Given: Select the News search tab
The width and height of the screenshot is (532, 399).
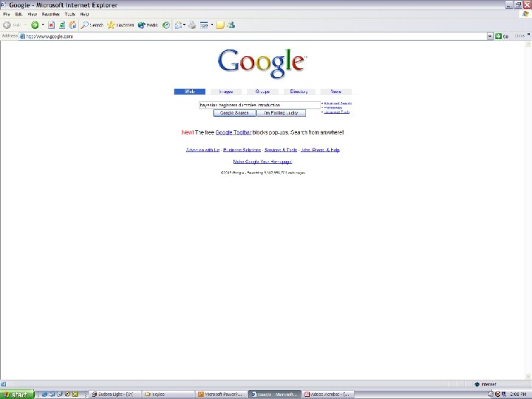Looking at the screenshot, I should point(336,92).
